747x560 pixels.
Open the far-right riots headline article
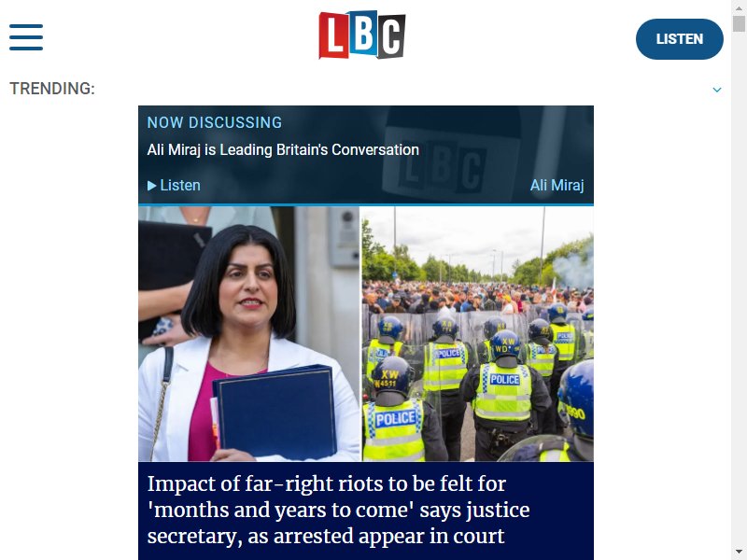click(338, 510)
